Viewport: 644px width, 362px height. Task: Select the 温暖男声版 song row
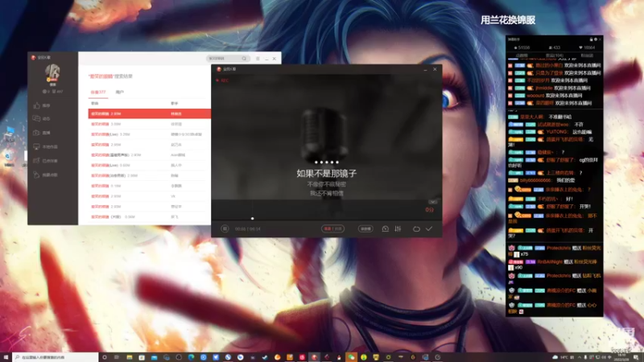pos(150,154)
